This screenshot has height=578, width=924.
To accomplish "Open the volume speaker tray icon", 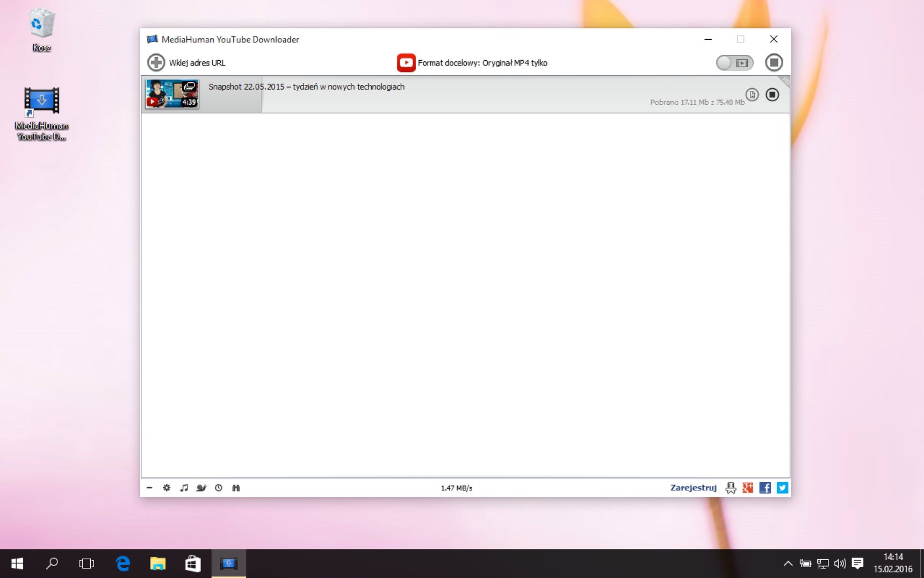I will pyautogui.click(x=840, y=563).
